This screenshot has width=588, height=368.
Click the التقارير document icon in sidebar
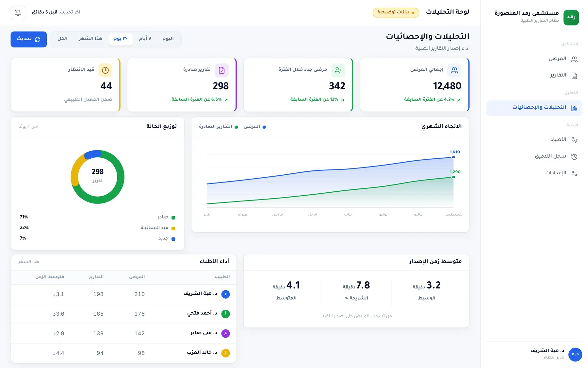[x=574, y=76]
